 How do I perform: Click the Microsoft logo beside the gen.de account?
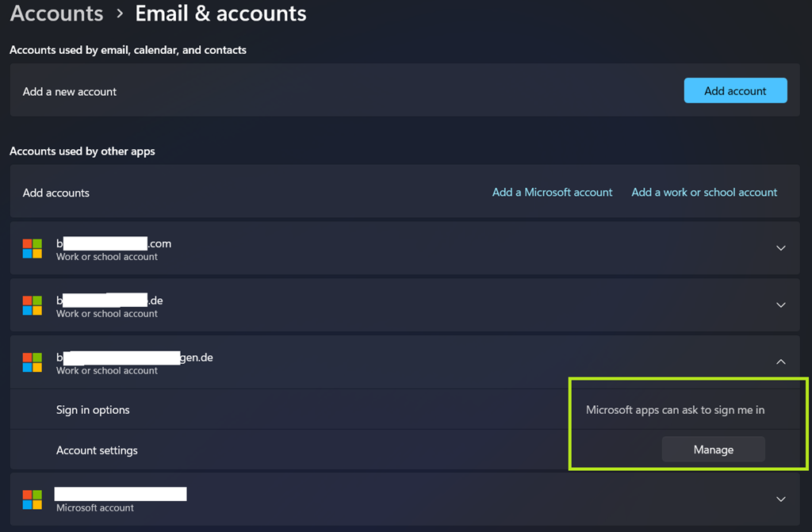(x=33, y=363)
